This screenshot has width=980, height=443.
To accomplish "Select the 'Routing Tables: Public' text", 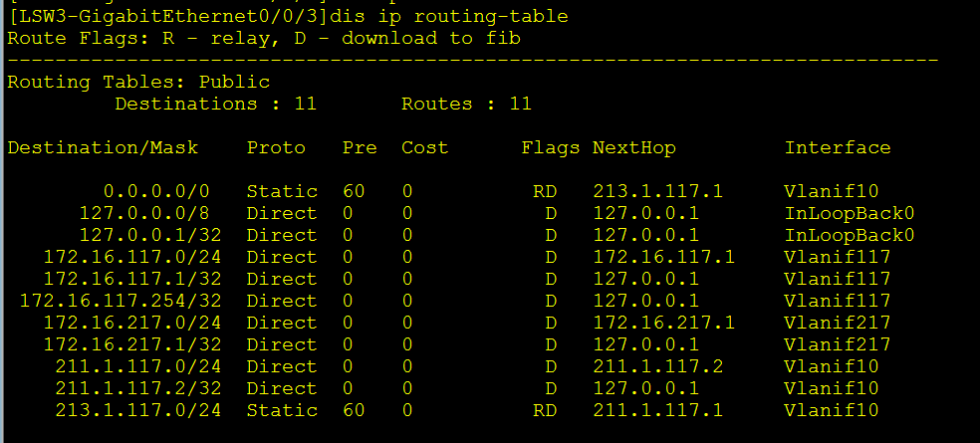I will (138, 82).
